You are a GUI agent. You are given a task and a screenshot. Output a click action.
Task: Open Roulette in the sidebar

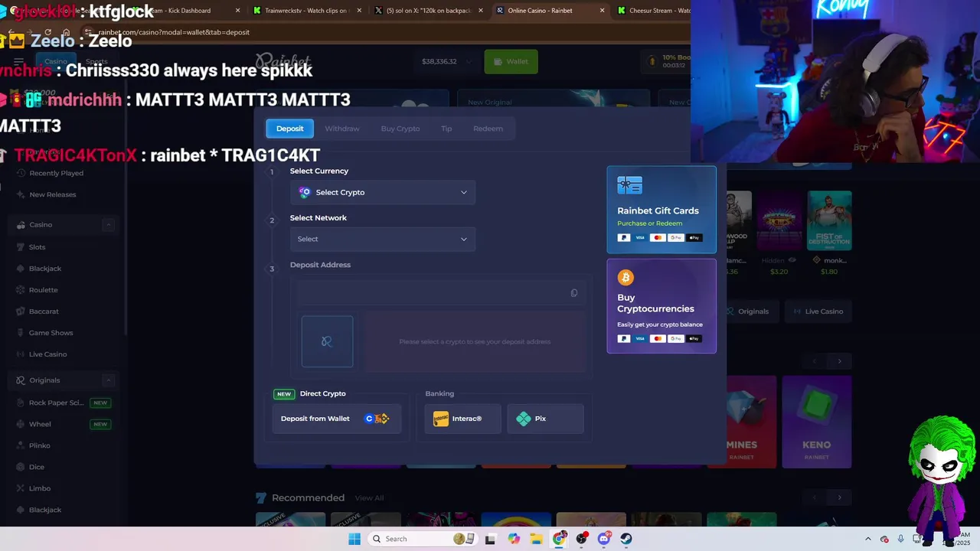click(43, 290)
